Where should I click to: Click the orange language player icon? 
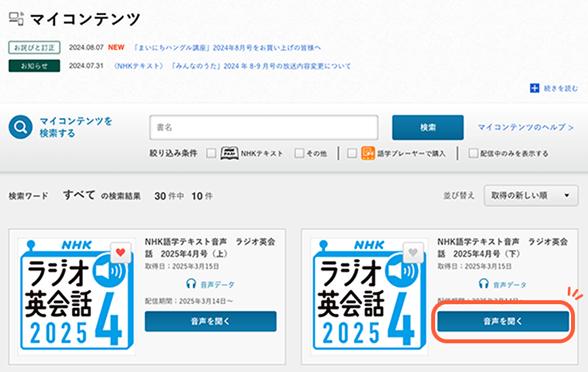(368, 153)
